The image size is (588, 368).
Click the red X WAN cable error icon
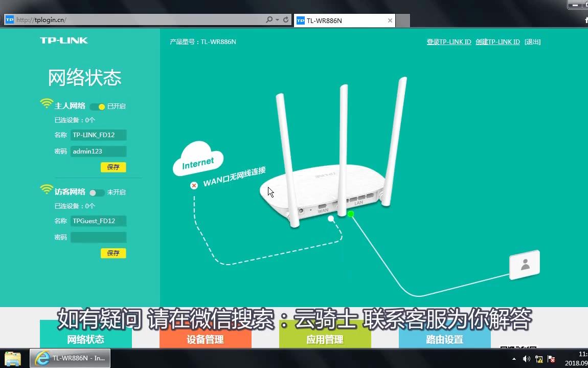tap(194, 185)
